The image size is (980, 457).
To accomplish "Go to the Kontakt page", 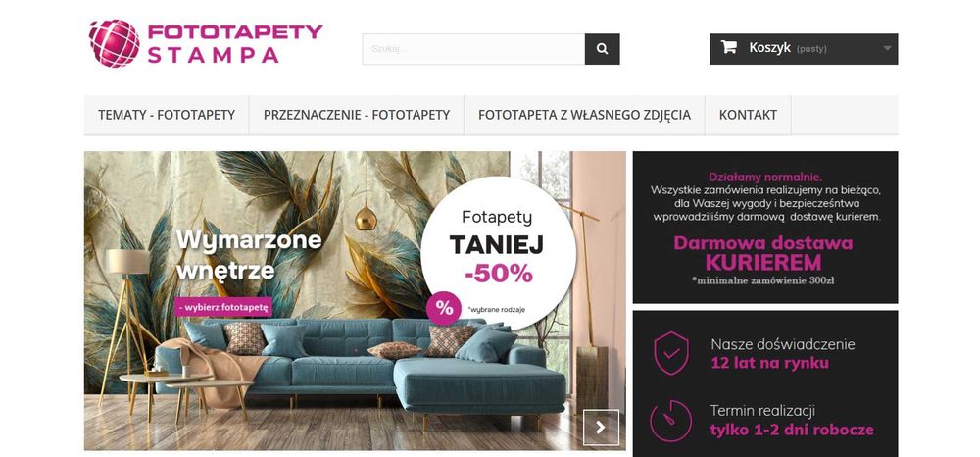I will coord(748,115).
